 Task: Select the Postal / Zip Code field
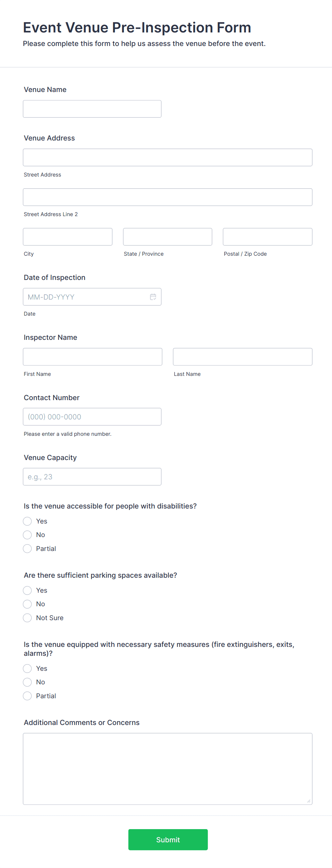(x=267, y=236)
